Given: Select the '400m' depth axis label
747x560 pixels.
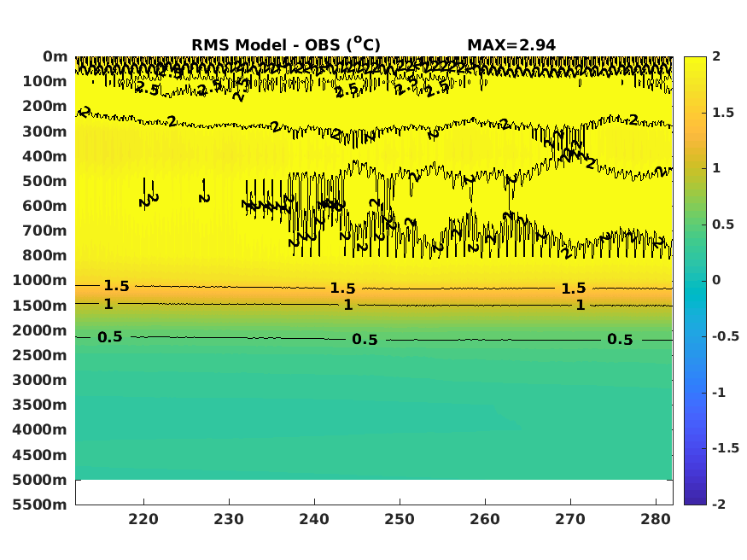Looking at the screenshot, I should pyautogui.click(x=44, y=156).
